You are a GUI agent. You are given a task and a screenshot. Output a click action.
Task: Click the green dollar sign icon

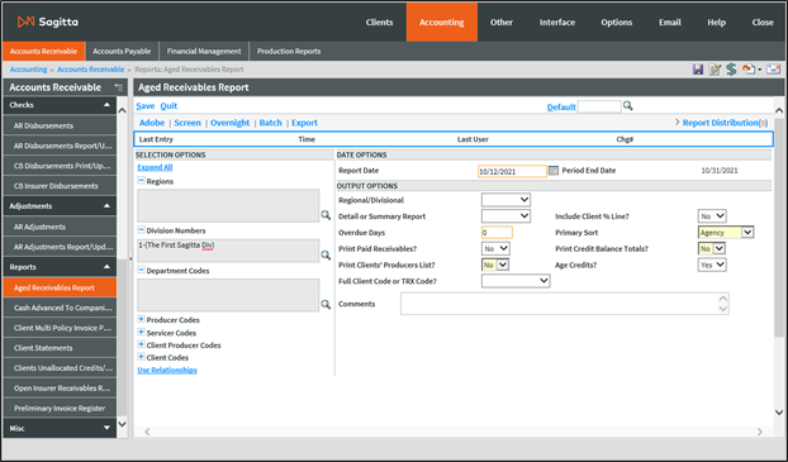730,70
